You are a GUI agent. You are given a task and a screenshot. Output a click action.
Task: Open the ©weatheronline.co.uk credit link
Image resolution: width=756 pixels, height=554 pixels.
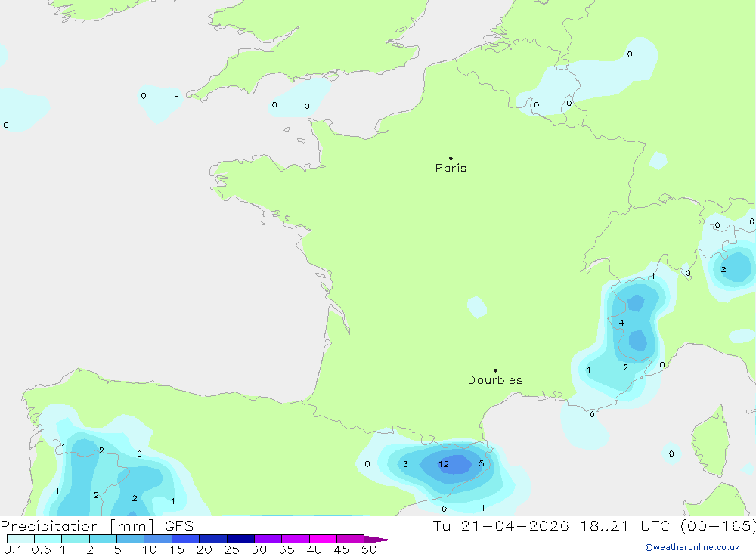click(x=692, y=547)
